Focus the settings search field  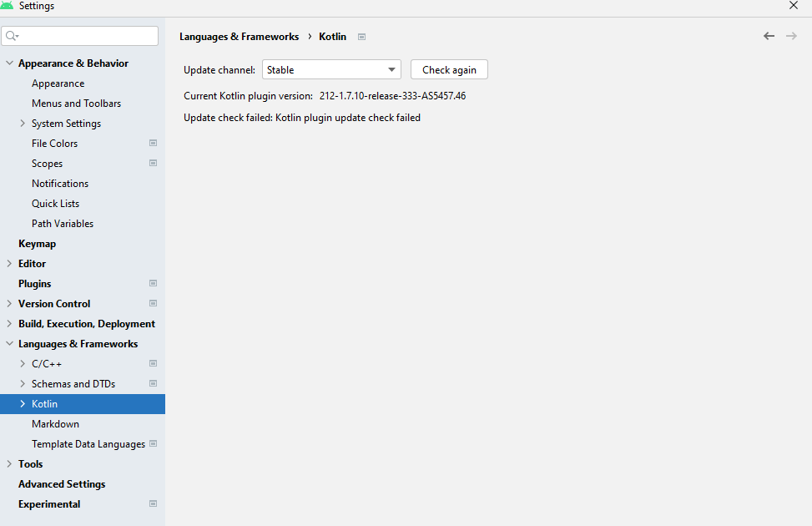click(x=80, y=36)
